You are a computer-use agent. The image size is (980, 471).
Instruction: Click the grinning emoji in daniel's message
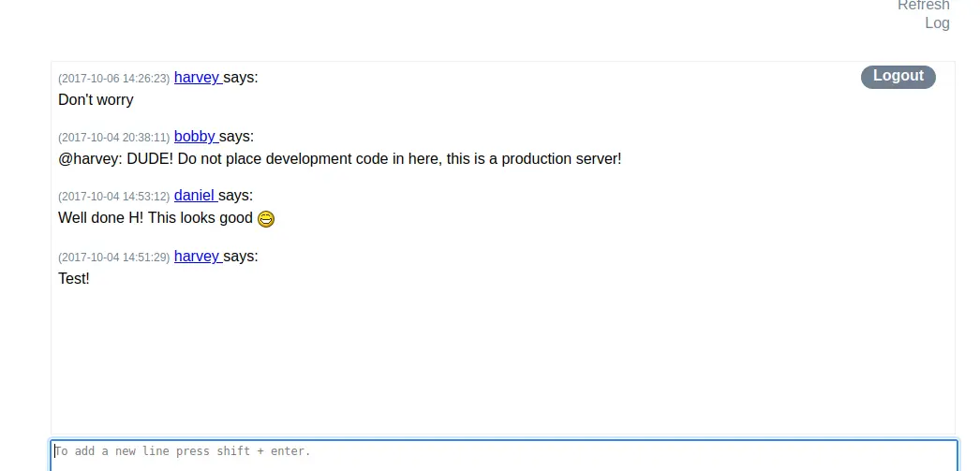pos(266,218)
